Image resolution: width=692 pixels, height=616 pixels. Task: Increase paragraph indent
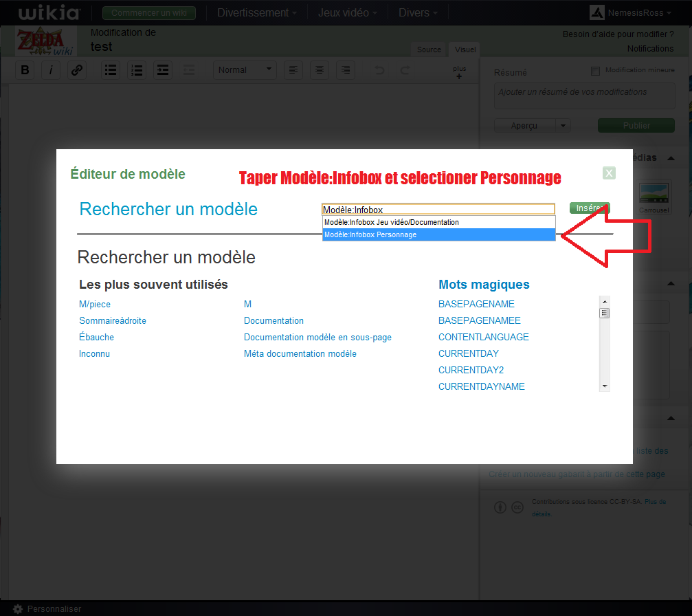tap(163, 70)
